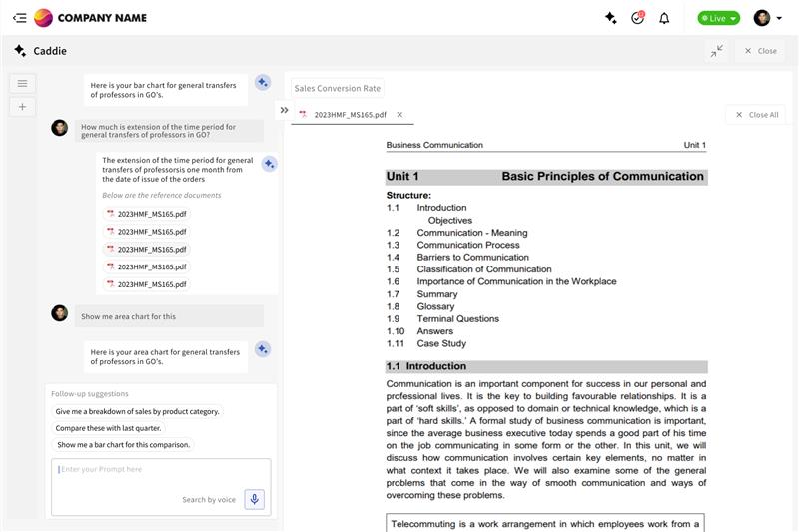This screenshot has width=799, height=532.
Task: Start a new chat with plus icon
Action: click(x=22, y=107)
